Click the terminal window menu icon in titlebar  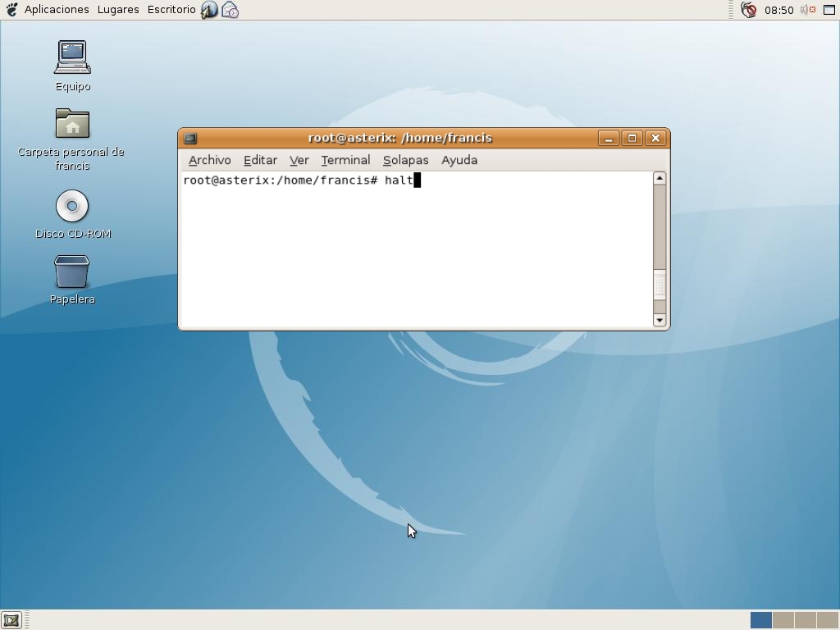[x=190, y=138]
